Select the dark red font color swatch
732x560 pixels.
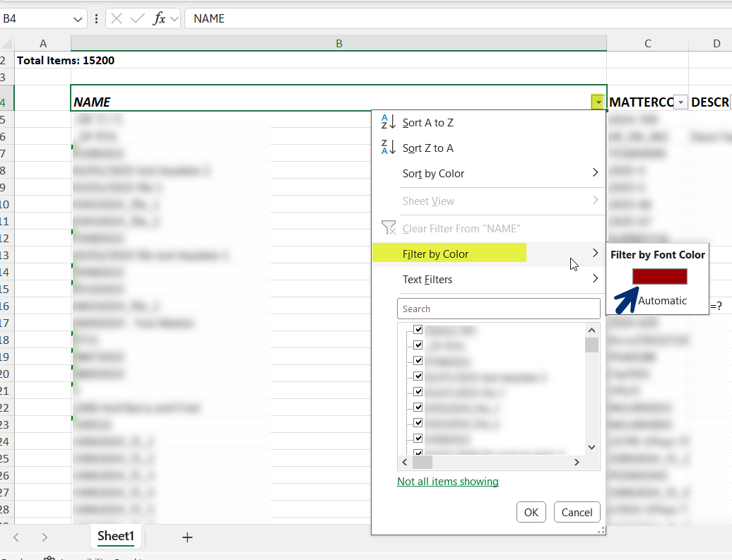[660, 276]
